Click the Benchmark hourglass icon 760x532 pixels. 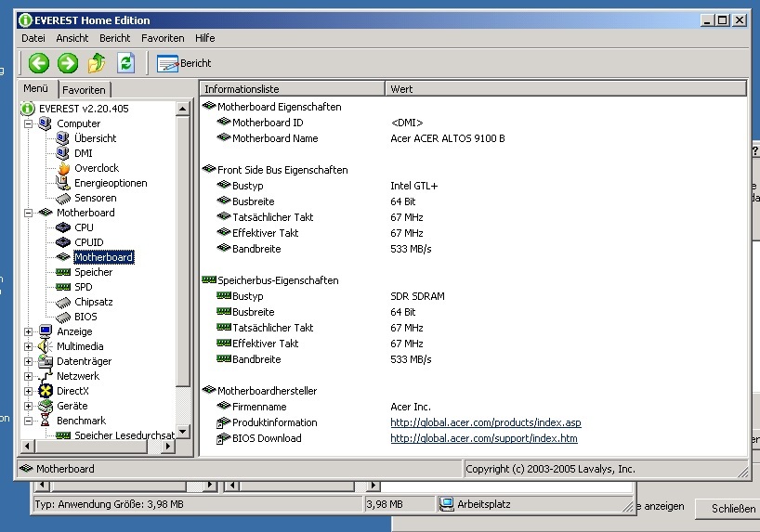[46, 421]
